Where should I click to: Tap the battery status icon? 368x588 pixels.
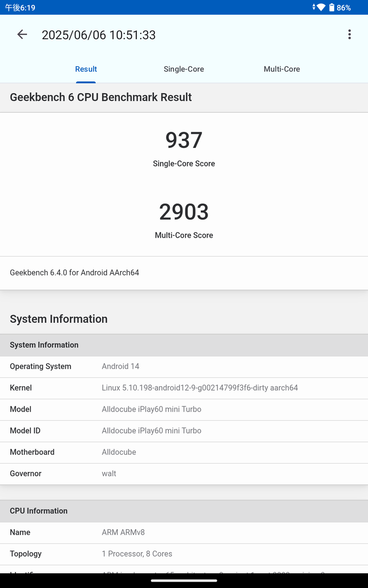[x=332, y=7]
